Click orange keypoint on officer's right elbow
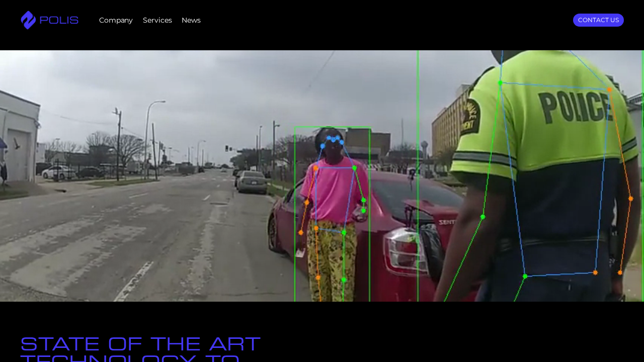 (x=630, y=199)
